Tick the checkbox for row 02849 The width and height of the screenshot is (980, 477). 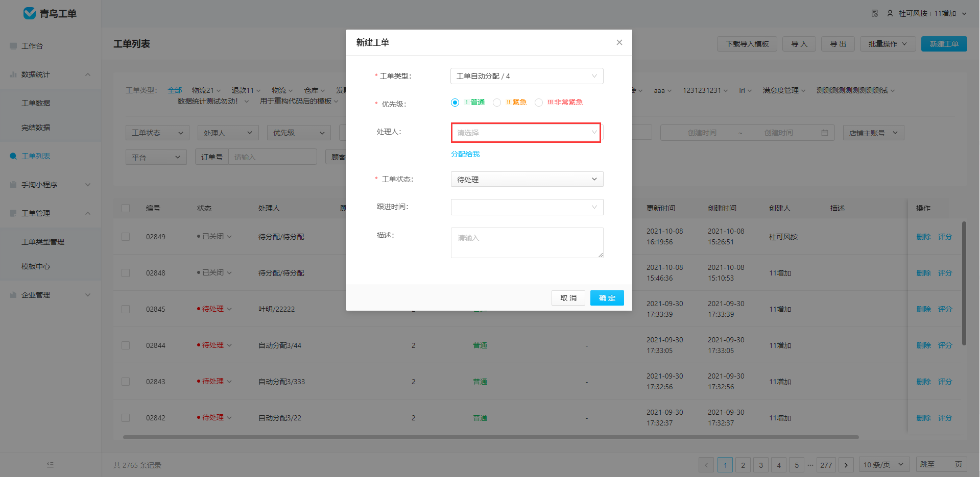point(126,237)
